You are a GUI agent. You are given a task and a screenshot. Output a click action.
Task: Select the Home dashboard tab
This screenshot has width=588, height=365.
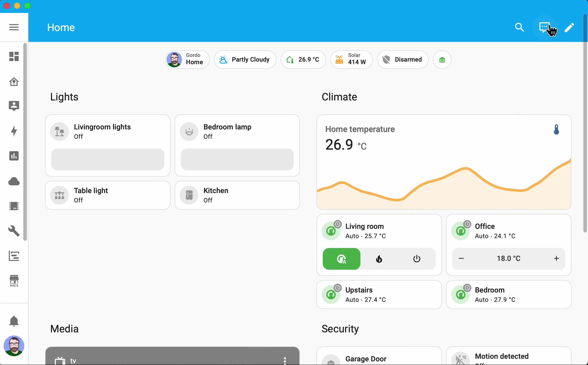coord(61,27)
